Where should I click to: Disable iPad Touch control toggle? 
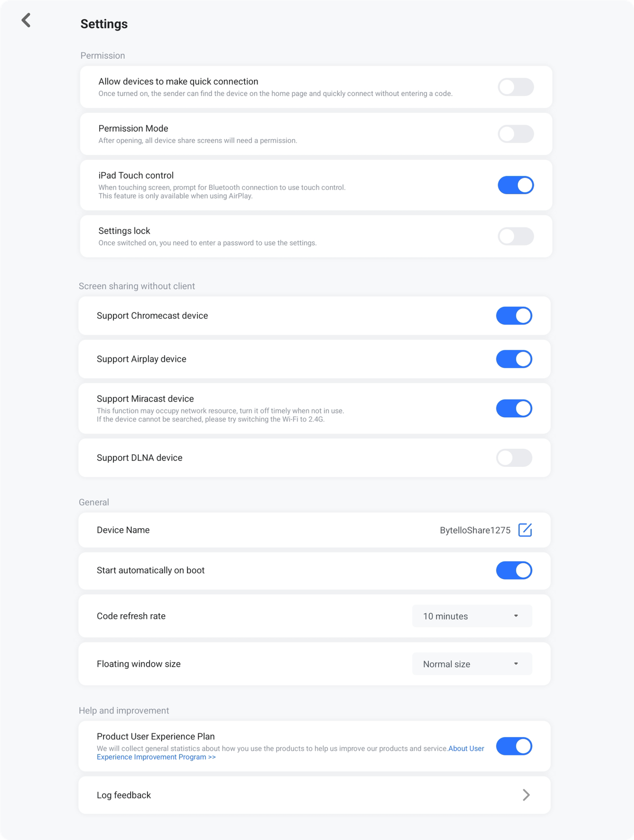coord(515,185)
